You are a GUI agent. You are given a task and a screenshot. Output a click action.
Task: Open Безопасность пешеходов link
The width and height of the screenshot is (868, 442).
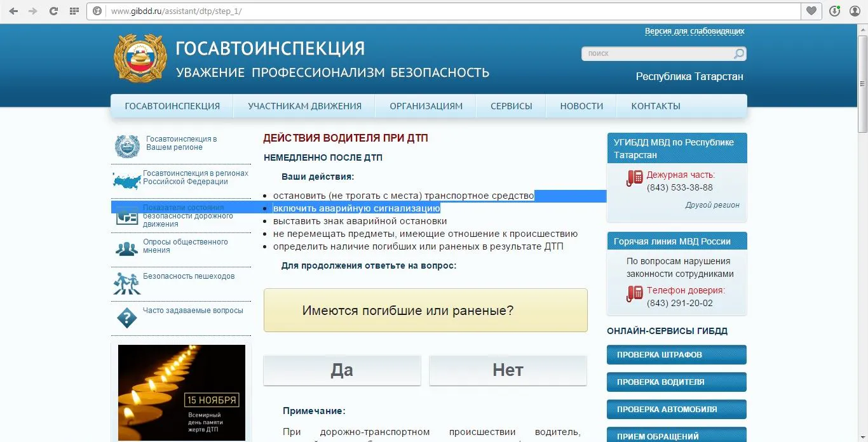click(189, 276)
